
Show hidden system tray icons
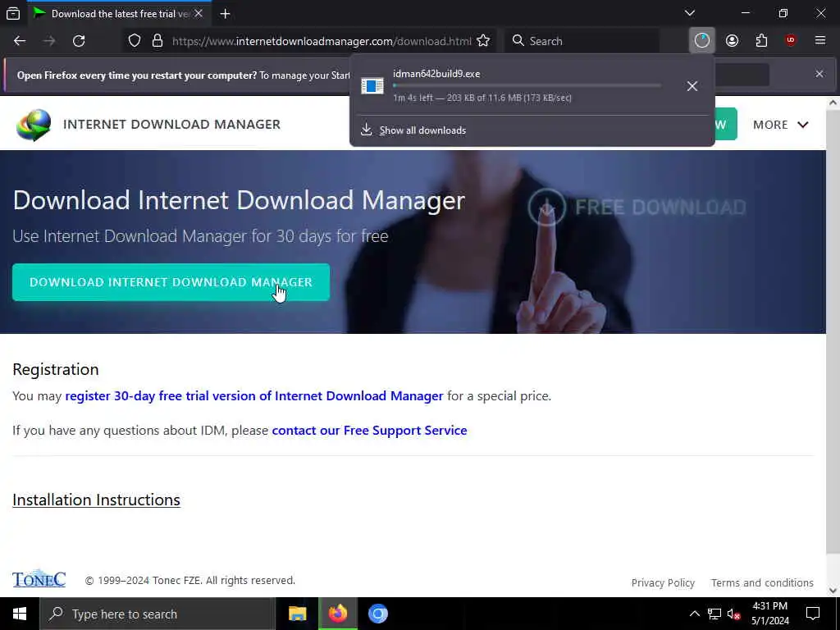coord(694,614)
